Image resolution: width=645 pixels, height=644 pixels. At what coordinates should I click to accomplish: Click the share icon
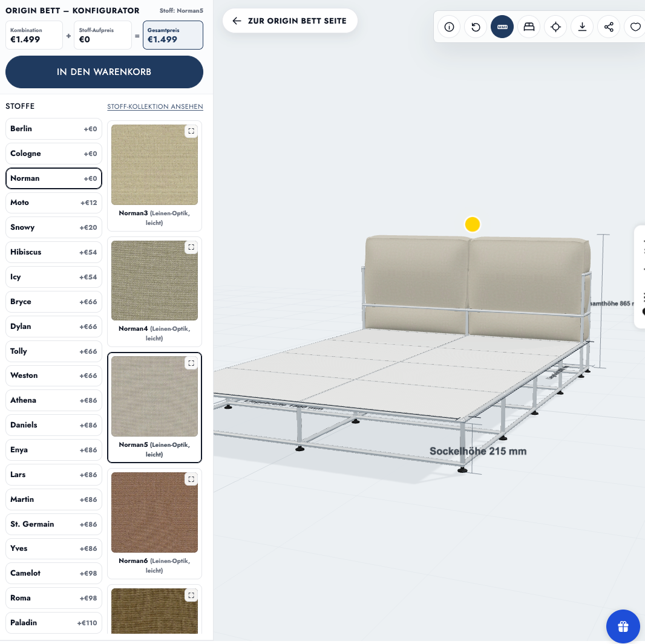coord(609,27)
